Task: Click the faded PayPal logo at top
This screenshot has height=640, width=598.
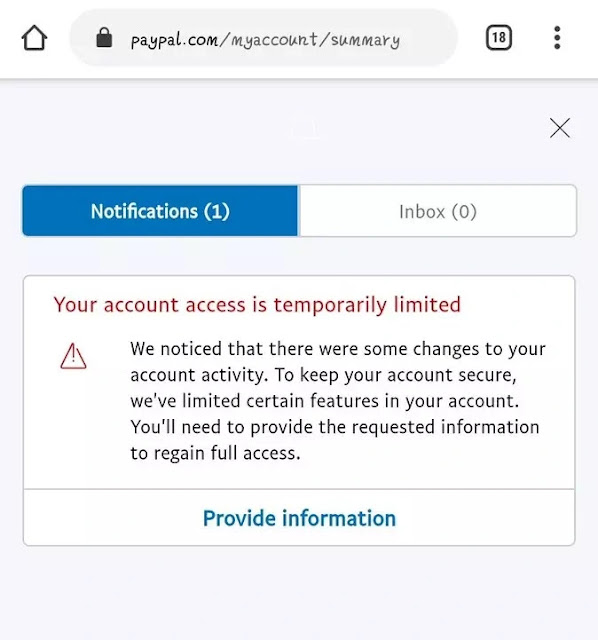Action: click(x=308, y=129)
